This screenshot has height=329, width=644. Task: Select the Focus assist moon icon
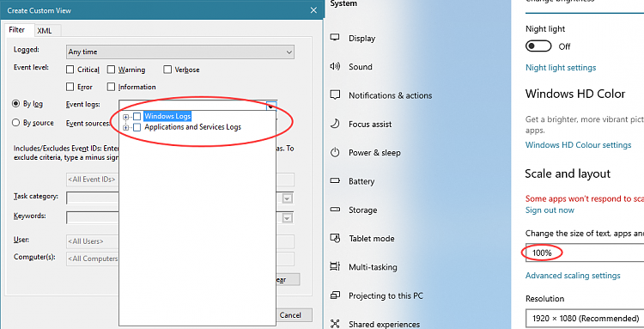click(x=335, y=124)
